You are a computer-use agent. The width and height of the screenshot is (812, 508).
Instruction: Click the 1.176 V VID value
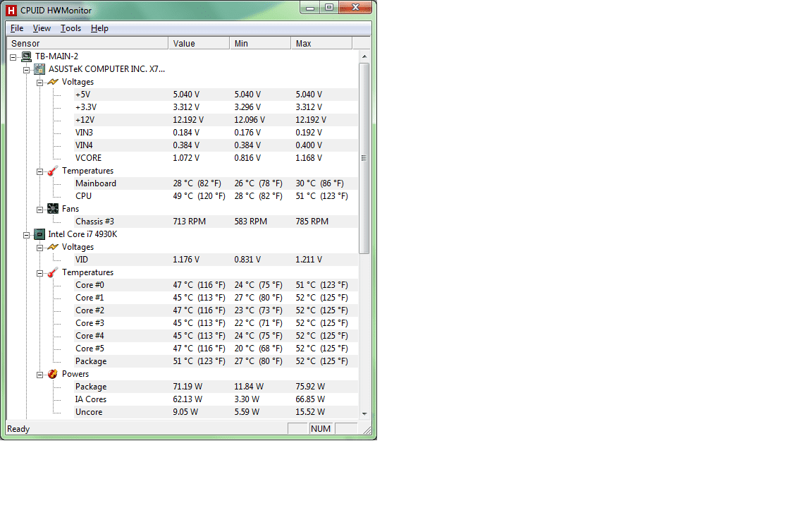(x=186, y=260)
